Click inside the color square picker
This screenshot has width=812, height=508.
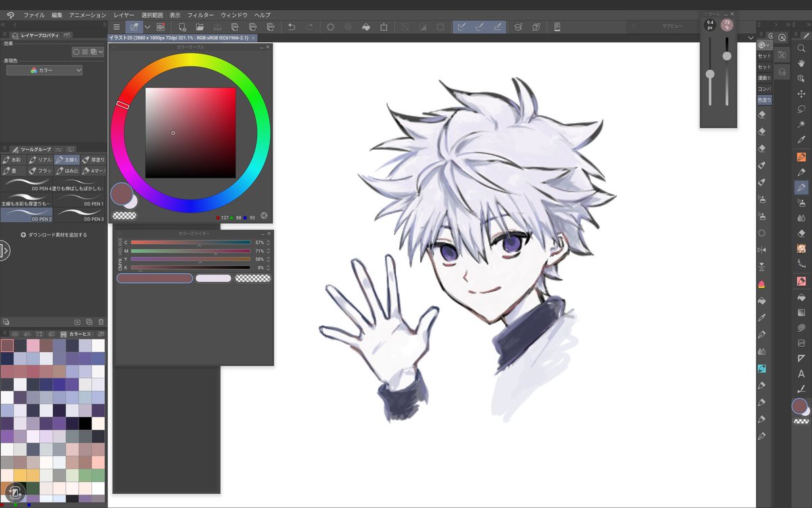pos(190,133)
